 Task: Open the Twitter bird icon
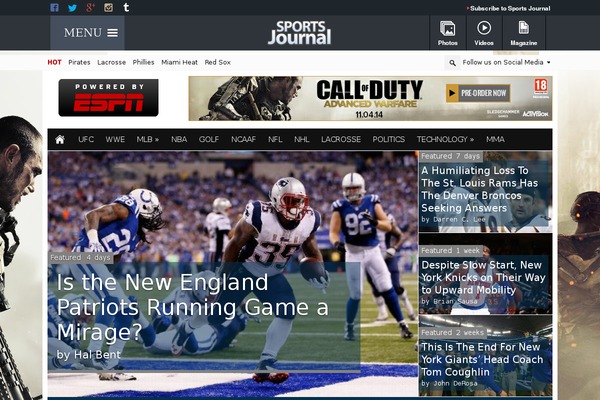pos(72,8)
